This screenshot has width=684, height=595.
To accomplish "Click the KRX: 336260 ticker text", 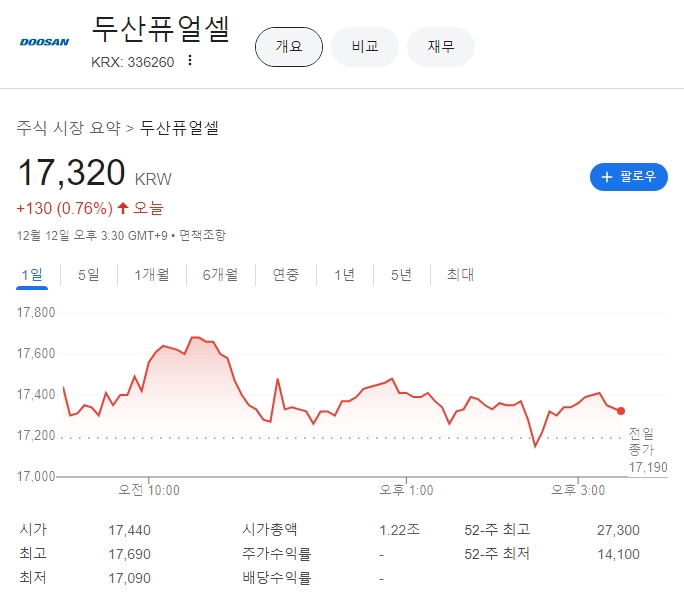I will (133, 62).
